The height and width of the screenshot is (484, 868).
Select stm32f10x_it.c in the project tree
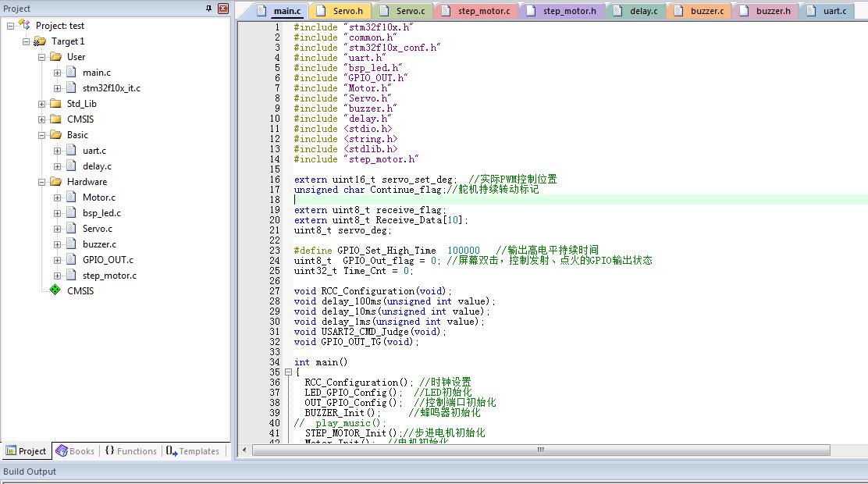pos(112,88)
